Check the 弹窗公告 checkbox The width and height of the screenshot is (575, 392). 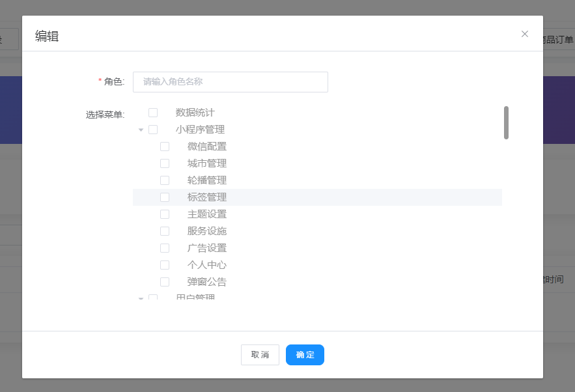pyautogui.click(x=165, y=282)
